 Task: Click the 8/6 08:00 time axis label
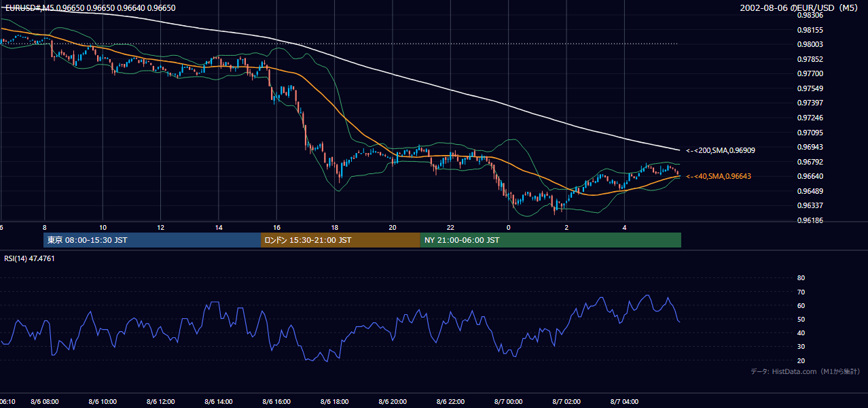click(45, 402)
